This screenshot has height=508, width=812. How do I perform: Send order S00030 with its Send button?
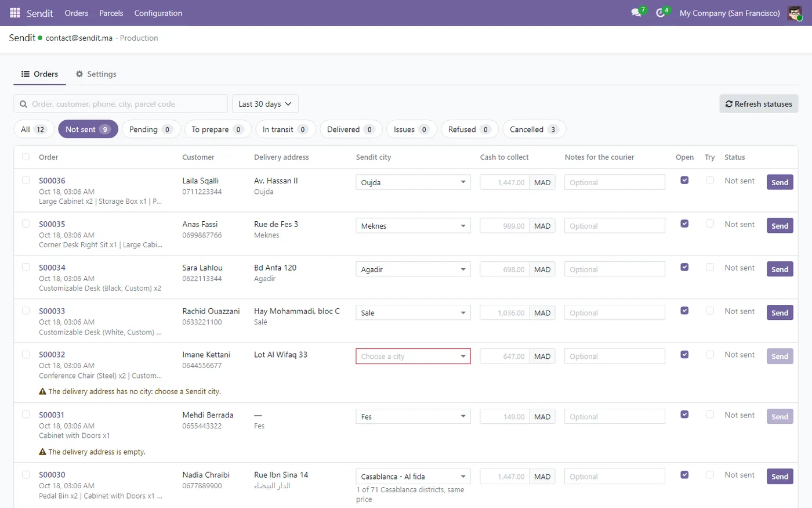(x=780, y=477)
